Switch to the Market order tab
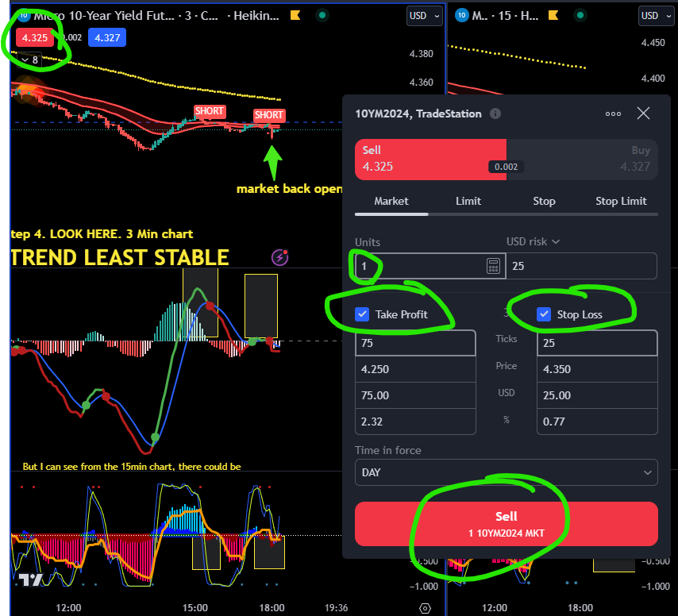Screen dimensions: 678x616 [x=391, y=201]
